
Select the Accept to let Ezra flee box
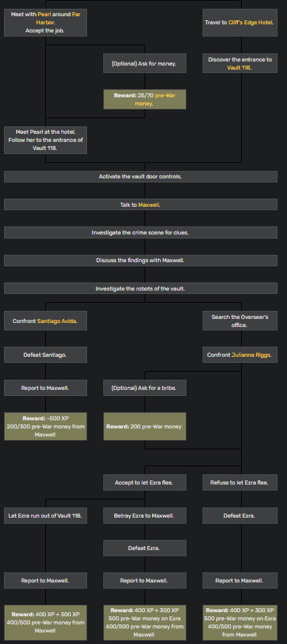[145, 482]
